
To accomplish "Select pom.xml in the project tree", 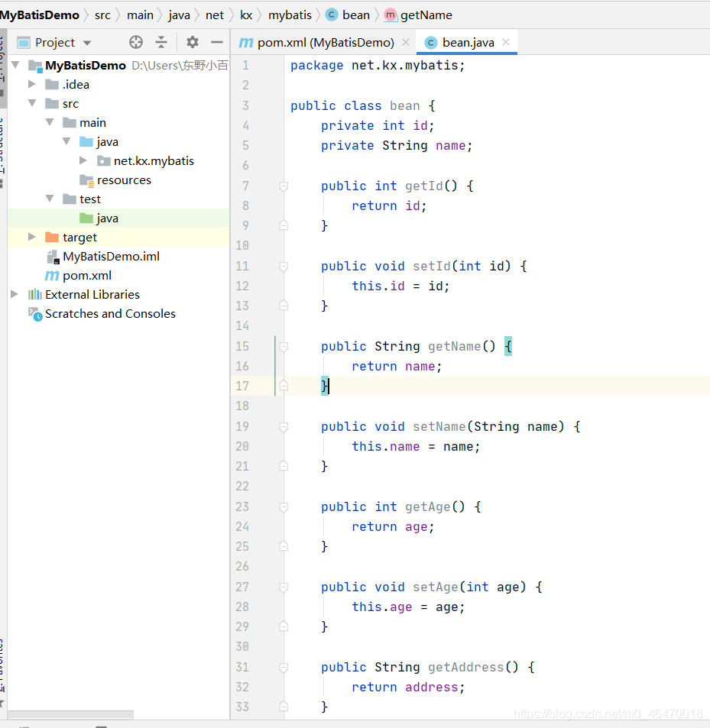I will (x=79, y=275).
